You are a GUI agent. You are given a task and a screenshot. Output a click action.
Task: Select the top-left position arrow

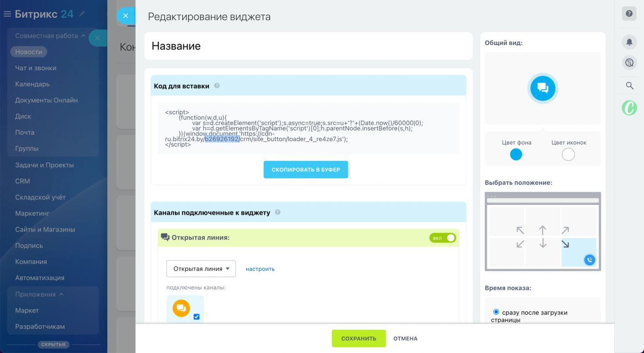pyautogui.click(x=520, y=230)
